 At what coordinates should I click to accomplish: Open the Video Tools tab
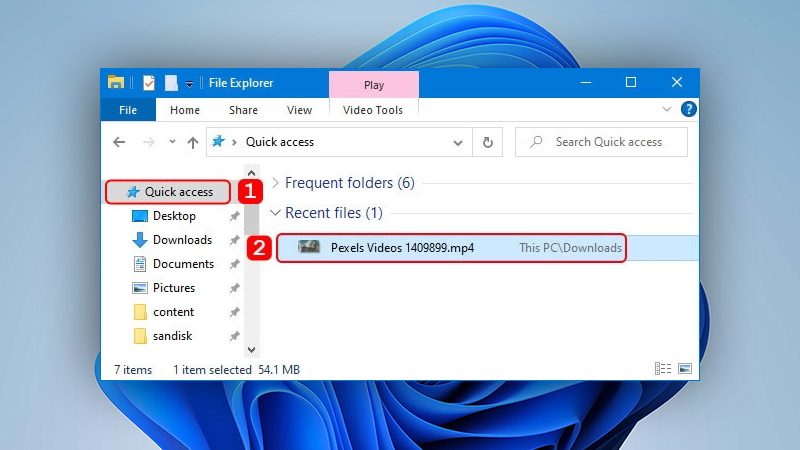point(373,110)
